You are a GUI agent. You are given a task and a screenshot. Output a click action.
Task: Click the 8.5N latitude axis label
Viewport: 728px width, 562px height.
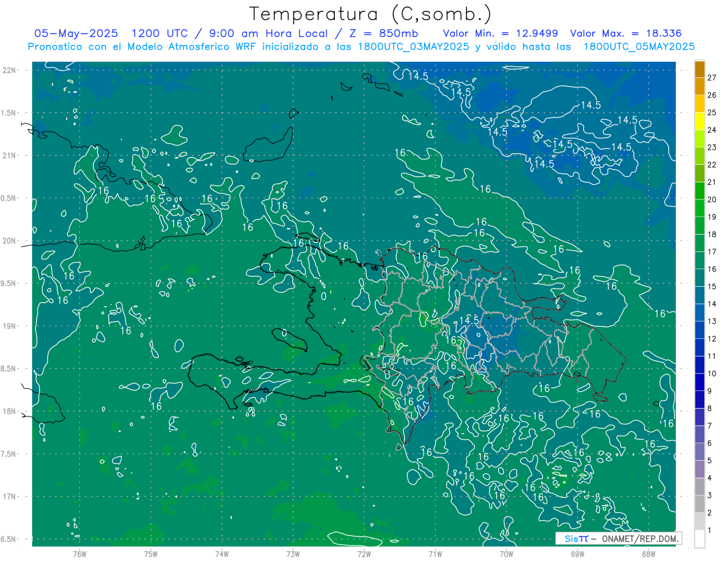point(9,369)
